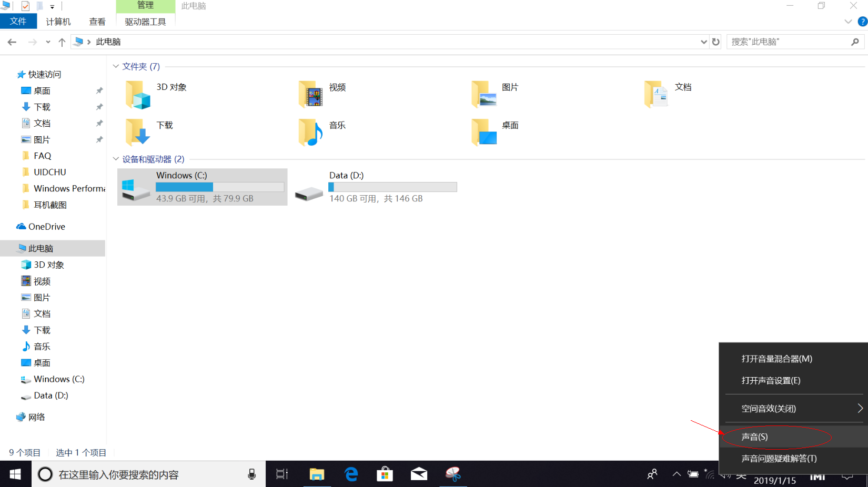This screenshot has height=487, width=868.
Task: Click the Windows (C:) capacity bar
Action: click(220, 187)
